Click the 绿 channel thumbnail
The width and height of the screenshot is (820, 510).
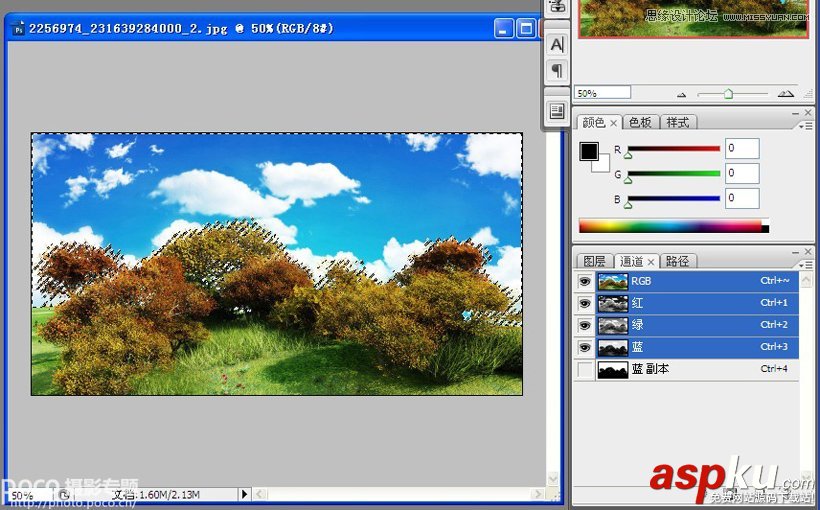[x=613, y=325]
